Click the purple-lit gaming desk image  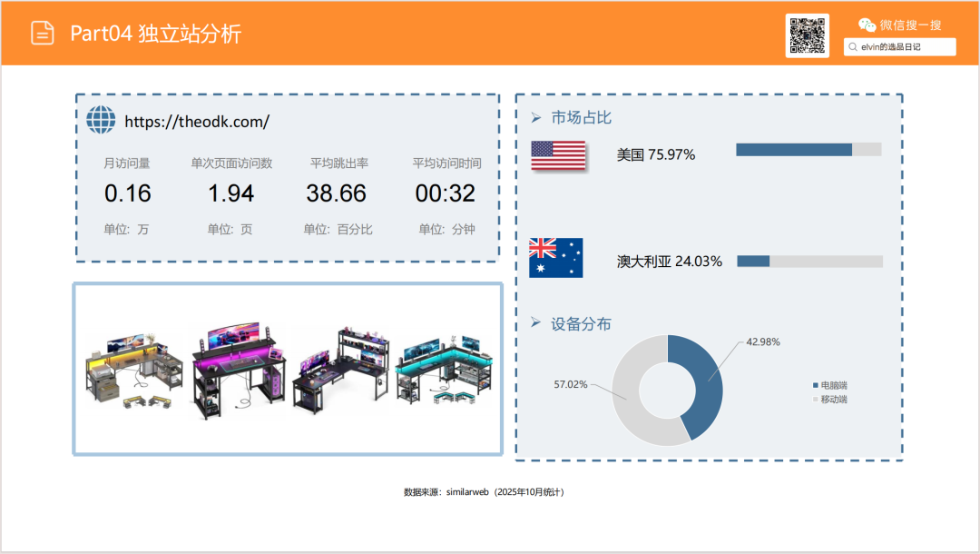[x=239, y=372]
